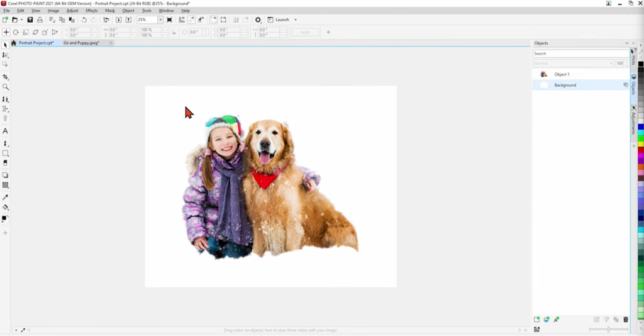Click the Undo arrow icon
Image resolution: width=644 pixels, height=336 pixels.
point(84,20)
